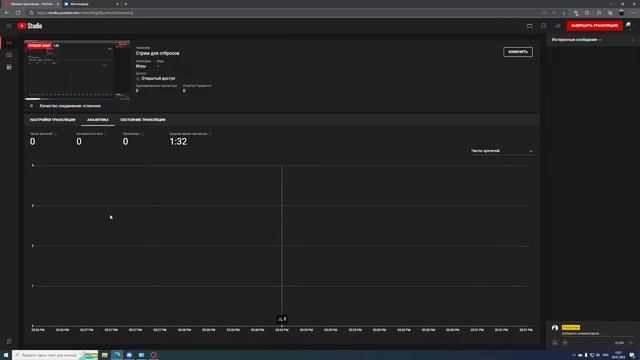Open the browser profile avatar
Image resolution: width=640 pixels, height=360 pixels.
click(621, 13)
